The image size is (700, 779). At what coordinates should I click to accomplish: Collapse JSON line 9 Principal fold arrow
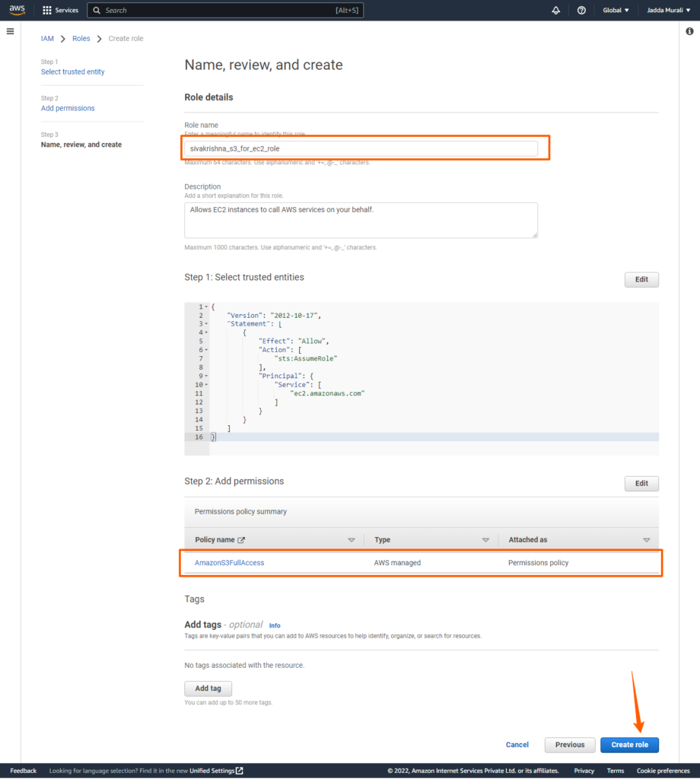(206, 376)
